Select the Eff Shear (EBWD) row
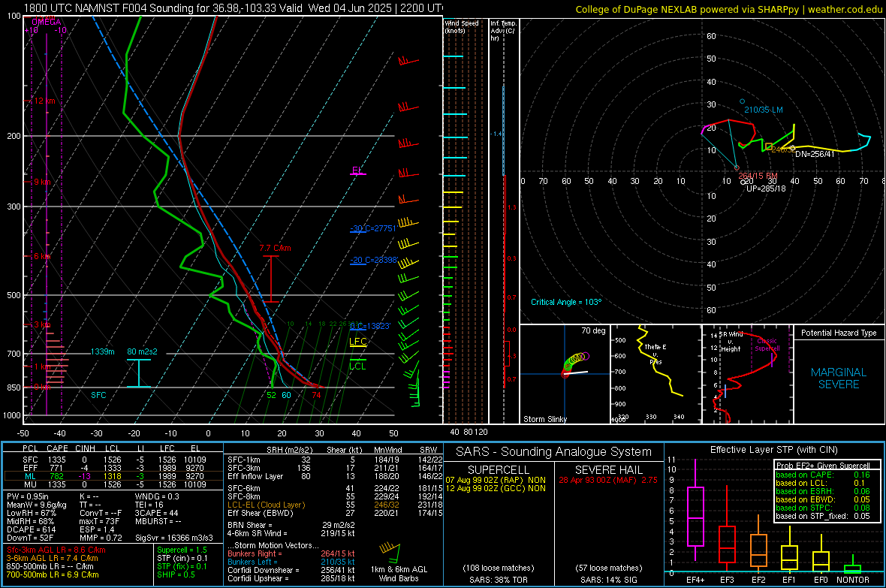 tap(335, 513)
